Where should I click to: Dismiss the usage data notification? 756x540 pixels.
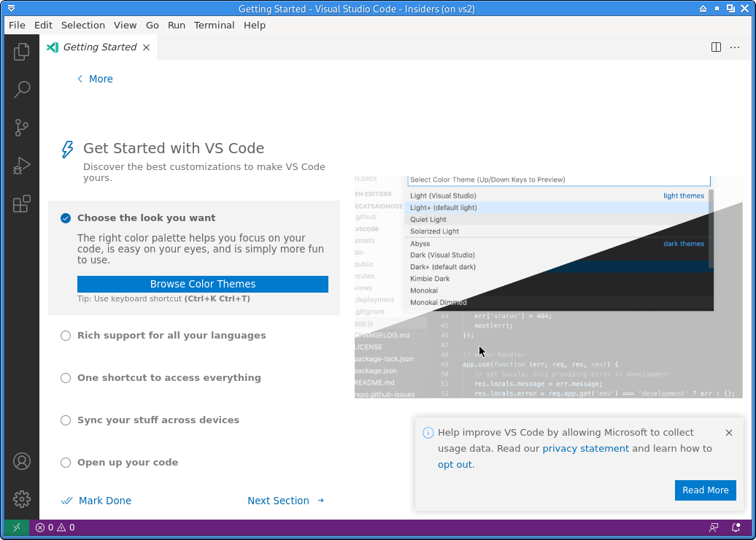pyautogui.click(x=729, y=433)
